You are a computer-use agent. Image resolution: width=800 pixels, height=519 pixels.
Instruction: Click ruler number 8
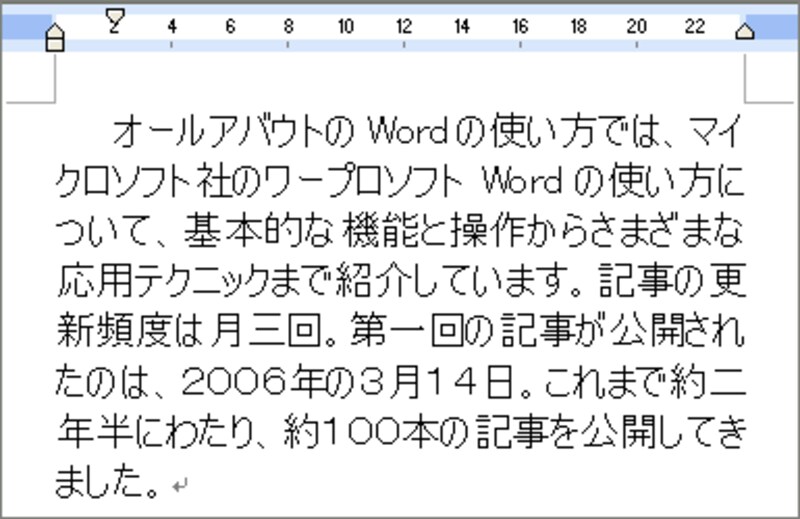[288, 27]
